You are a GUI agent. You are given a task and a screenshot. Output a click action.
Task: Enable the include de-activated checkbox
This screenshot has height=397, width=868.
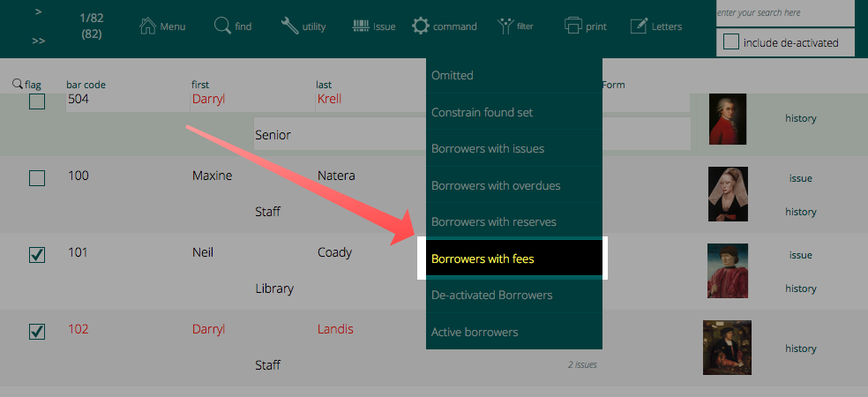(731, 42)
